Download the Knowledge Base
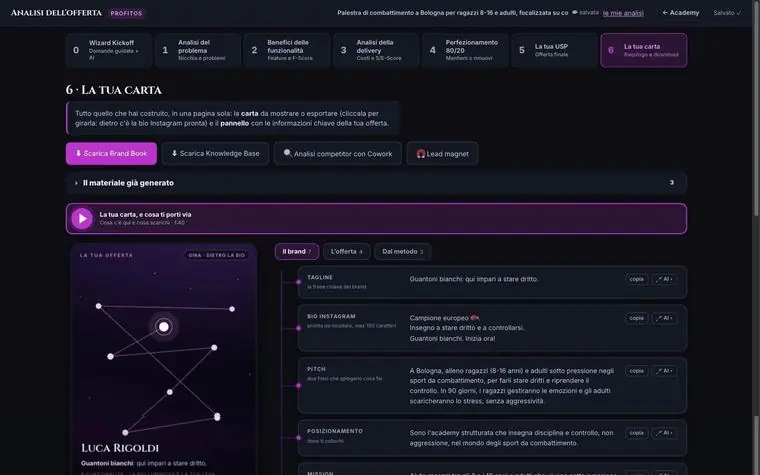This screenshot has height=475, width=760. [215, 153]
